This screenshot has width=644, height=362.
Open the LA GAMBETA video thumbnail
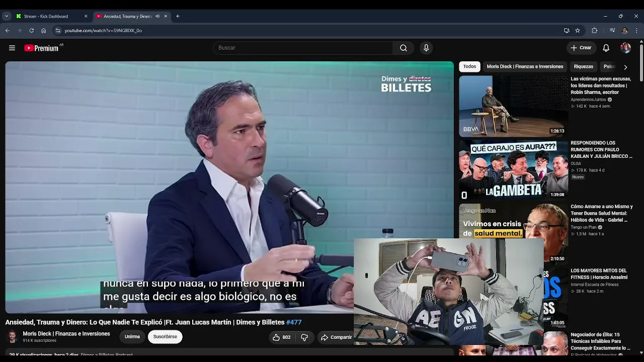[x=513, y=170]
